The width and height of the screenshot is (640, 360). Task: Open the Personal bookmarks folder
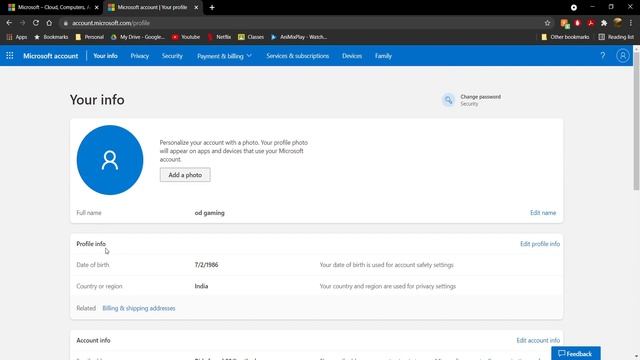tap(90, 37)
